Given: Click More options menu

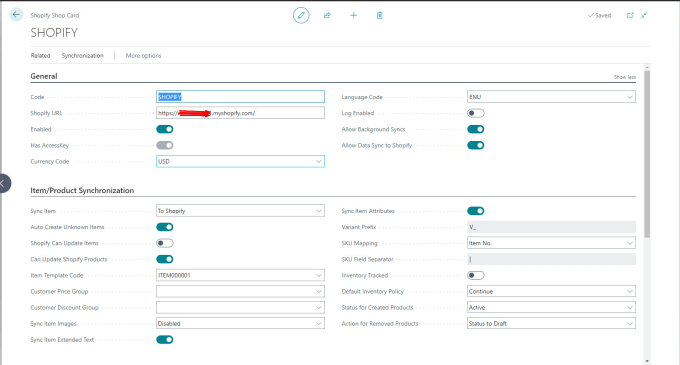Looking at the screenshot, I should tap(144, 55).
